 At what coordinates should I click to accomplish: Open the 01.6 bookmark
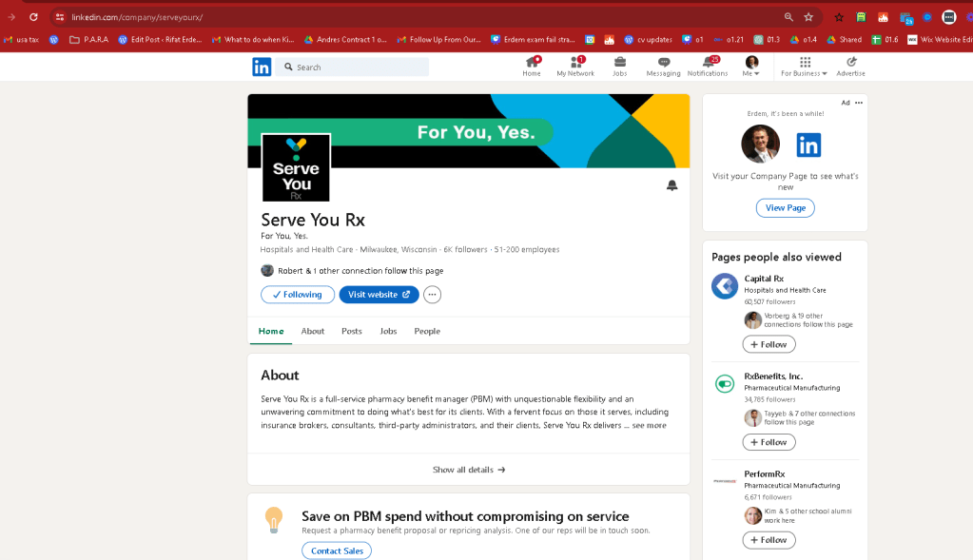[885, 40]
